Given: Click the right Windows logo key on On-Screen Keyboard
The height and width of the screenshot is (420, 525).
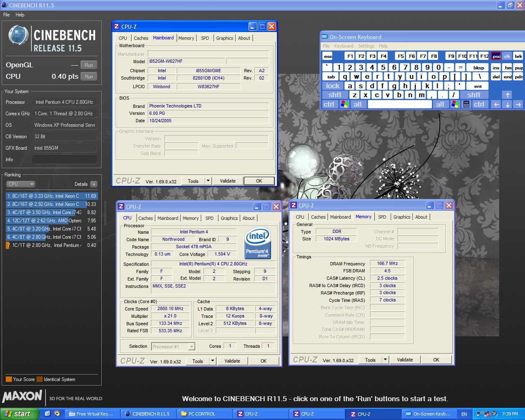Looking at the screenshot, I should click(x=455, y=104).
